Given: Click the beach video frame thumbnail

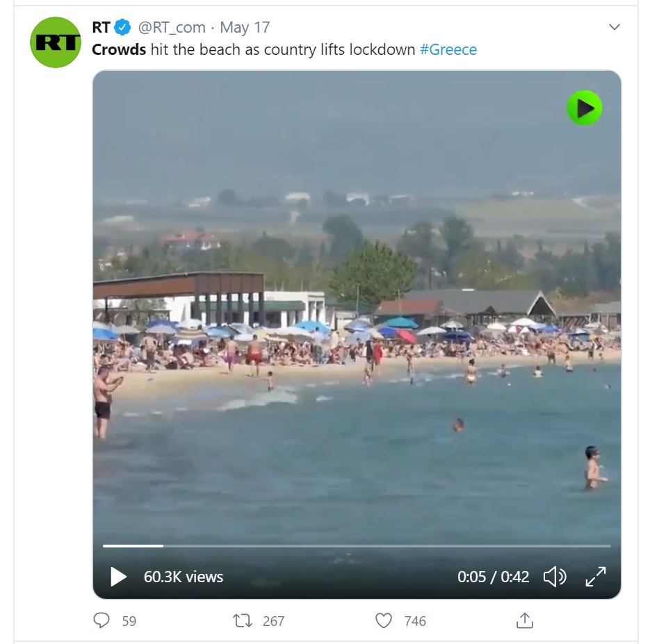Looking at the screenshot, I should coord(357,306).
